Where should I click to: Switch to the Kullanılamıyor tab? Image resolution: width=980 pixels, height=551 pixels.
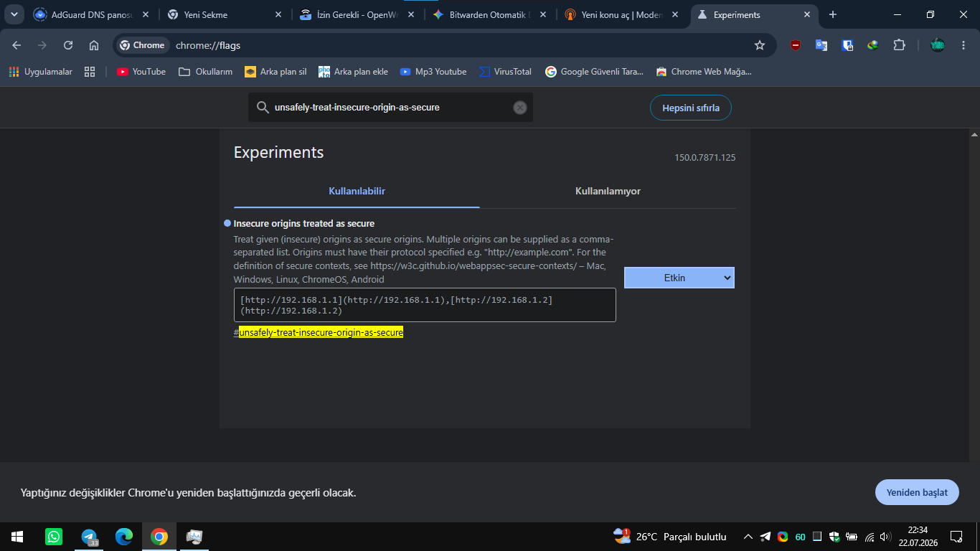(608, 192)
